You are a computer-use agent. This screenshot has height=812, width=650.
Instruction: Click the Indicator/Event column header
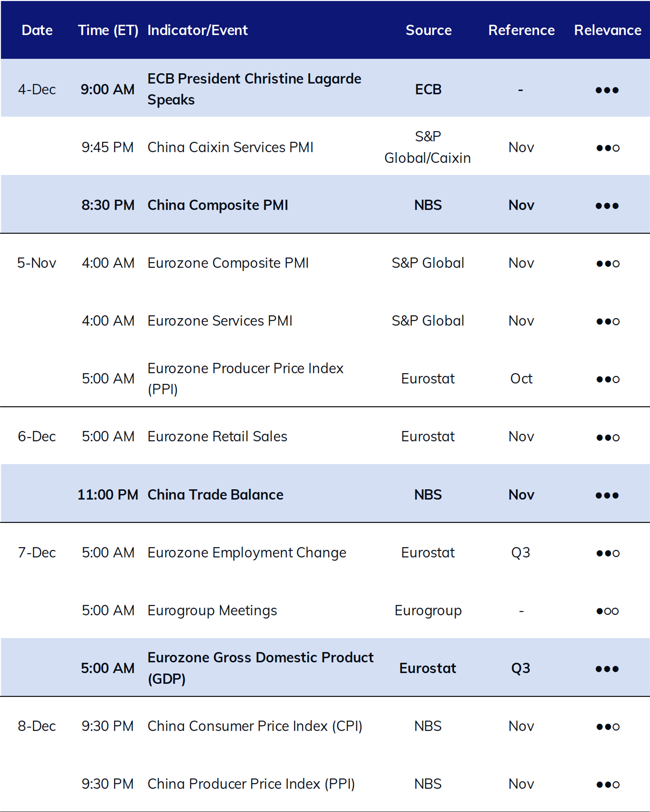[x=198, y=31]
